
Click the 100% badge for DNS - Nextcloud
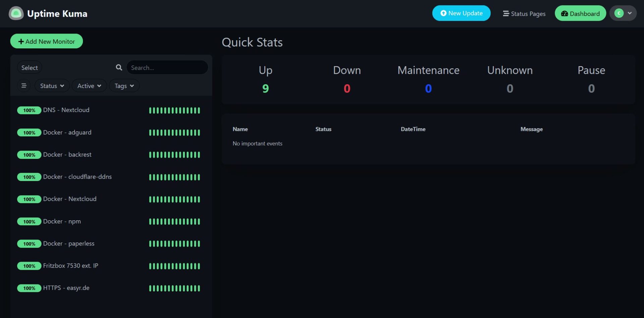(x=29, y=110)
